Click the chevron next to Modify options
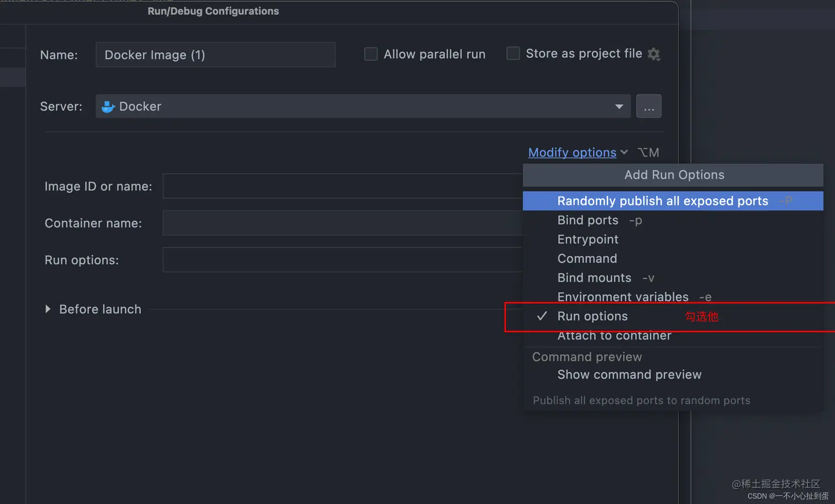Screen dimensions: 835x504 point(624,152)
